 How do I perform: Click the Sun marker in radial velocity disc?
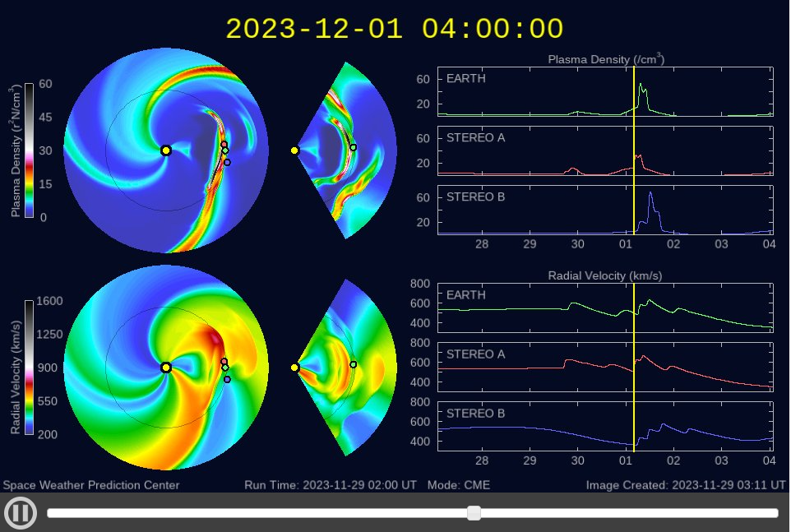coord(166,368)
